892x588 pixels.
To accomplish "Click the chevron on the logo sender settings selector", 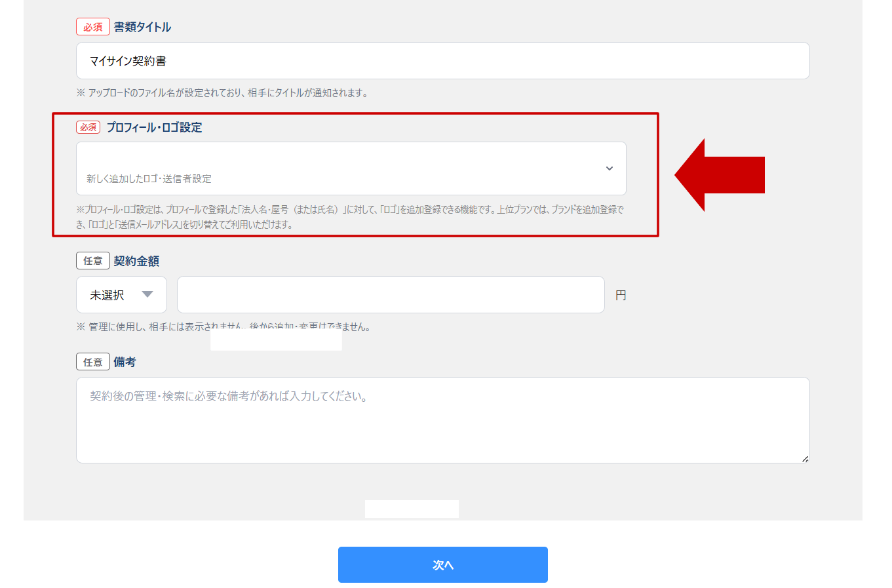I will pyautogui.click(x=610, y=168).
